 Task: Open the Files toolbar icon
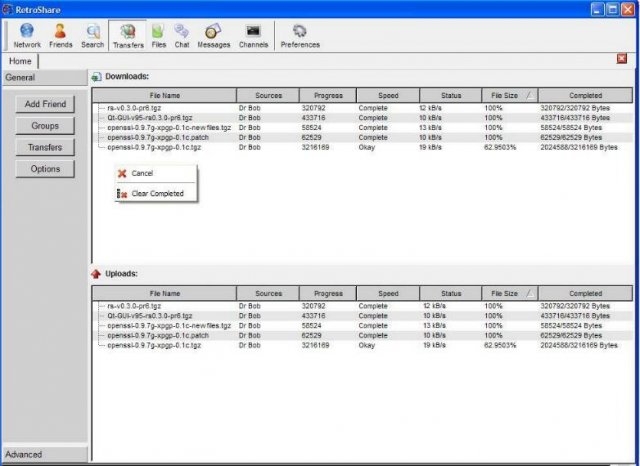point(159,35)
